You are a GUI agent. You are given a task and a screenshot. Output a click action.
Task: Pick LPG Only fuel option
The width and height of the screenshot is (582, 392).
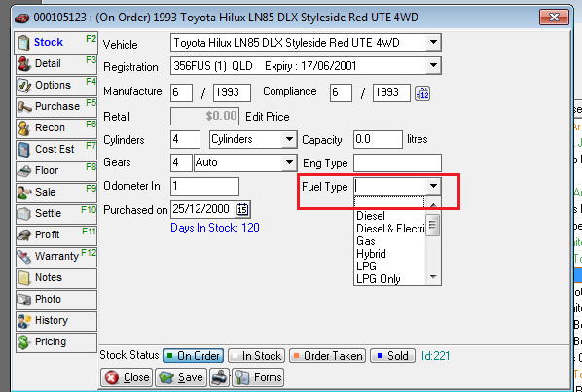point(389,279)
